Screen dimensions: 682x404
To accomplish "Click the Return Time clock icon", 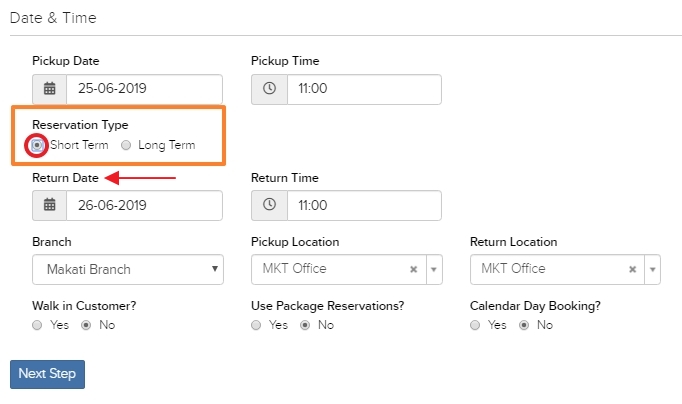I will coord(269,205).
